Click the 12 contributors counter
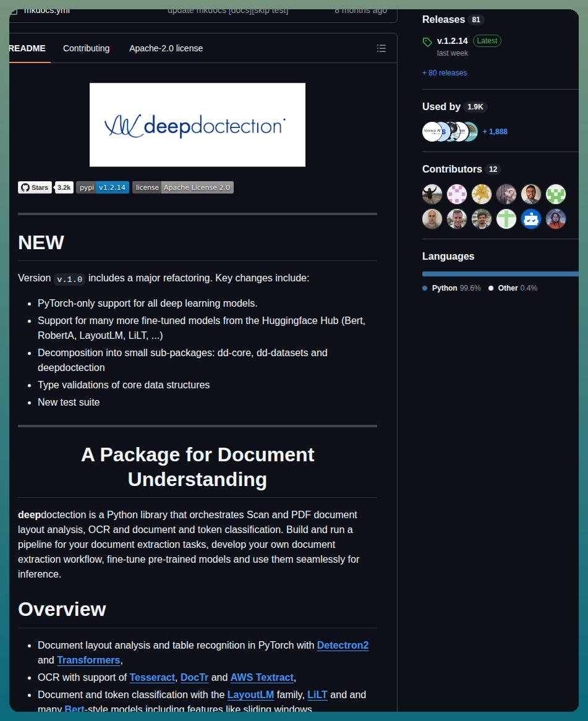588x721 pixels. tap(493, 169)
